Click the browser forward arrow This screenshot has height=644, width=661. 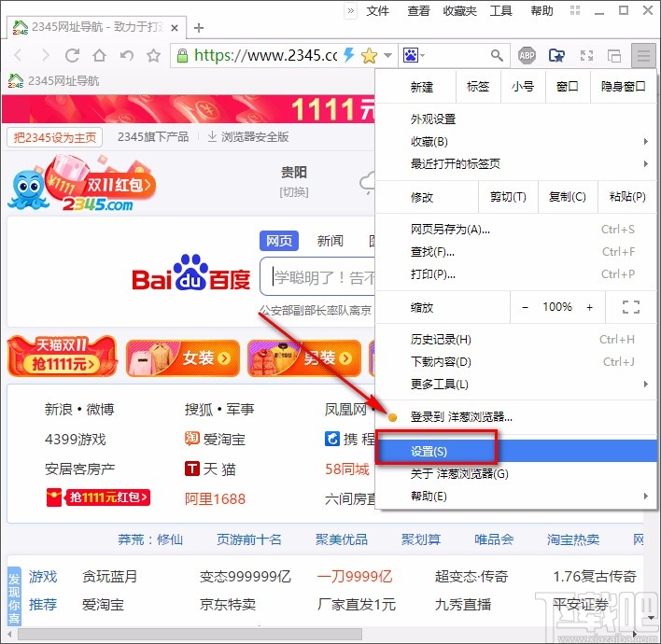pyautogui.click(x=46, y=55)
